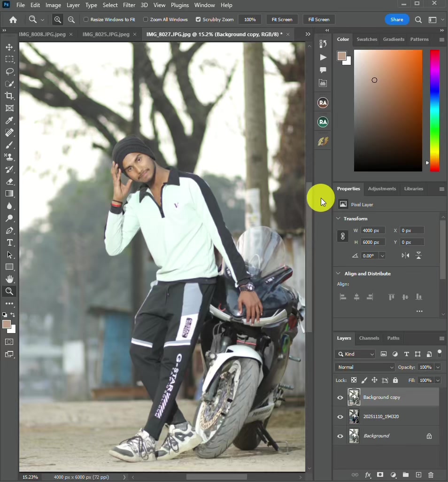
Task: Enable Resize Windows to Fit checkbox
Action: point(86,19)
